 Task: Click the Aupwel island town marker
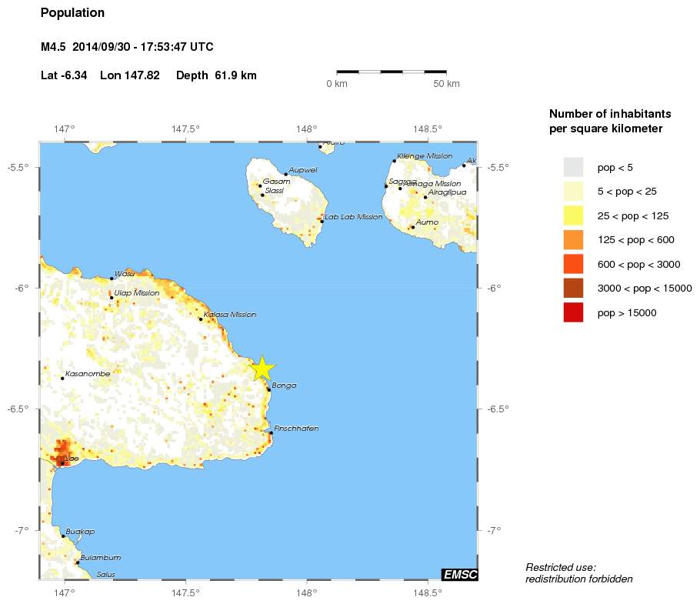tap(286, 174)
